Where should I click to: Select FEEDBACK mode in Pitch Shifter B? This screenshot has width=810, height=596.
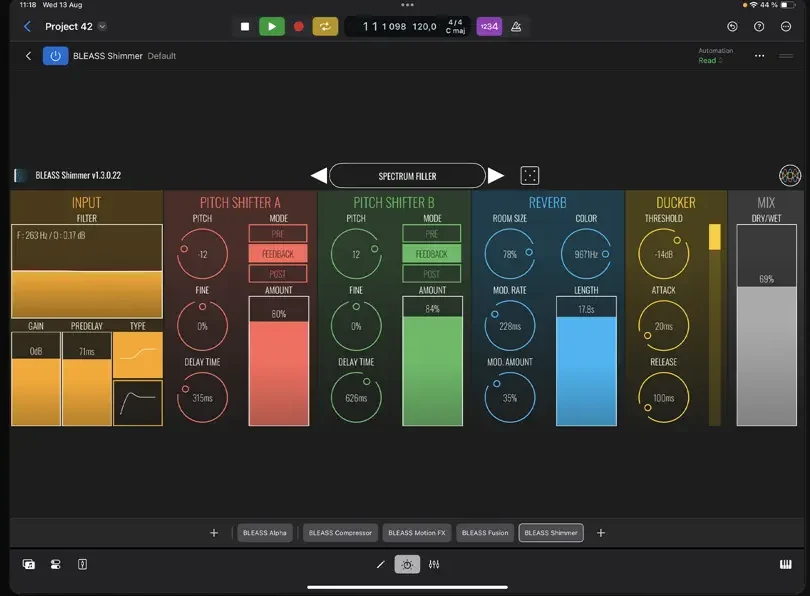tap(431, 254)
